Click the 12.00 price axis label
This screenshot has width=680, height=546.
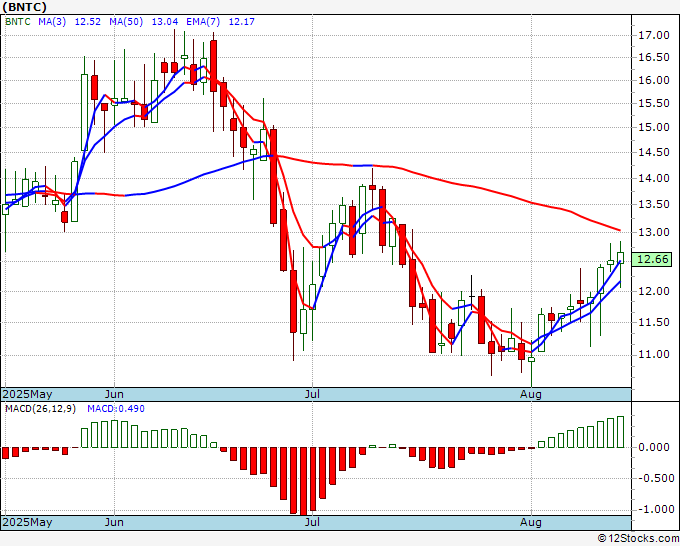(x=654, y=291)
